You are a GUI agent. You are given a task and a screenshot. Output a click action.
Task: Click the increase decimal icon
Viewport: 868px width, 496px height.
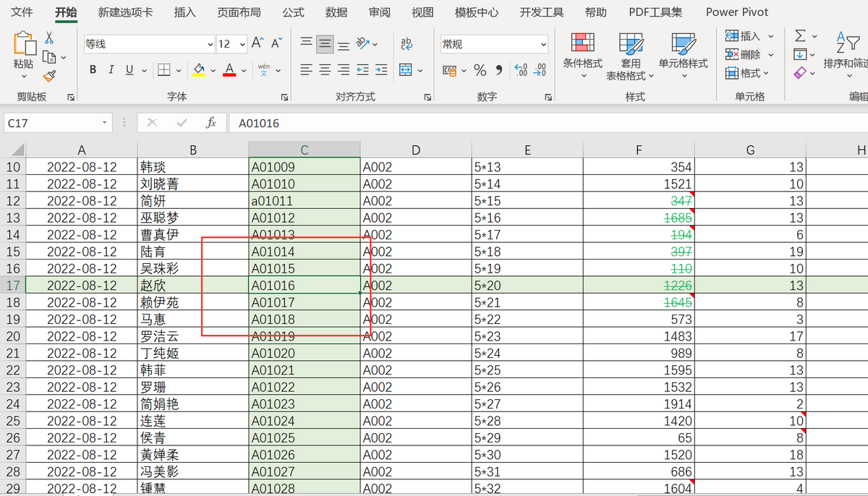521,70
